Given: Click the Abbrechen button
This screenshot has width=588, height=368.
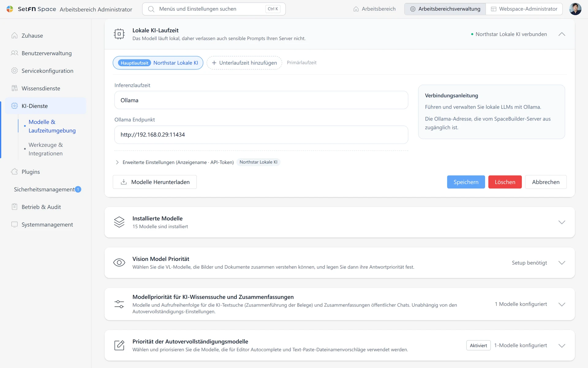Looking at the screenshot, I should click(546, 182).
